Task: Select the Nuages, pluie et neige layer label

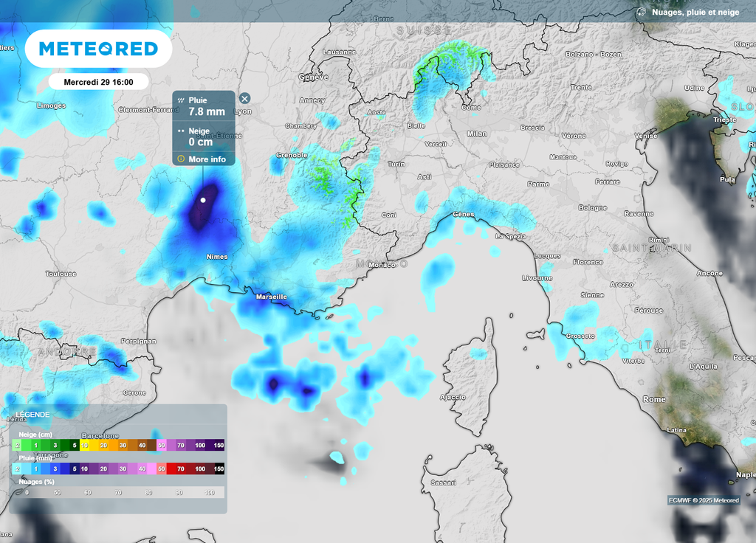Action: pyautogui.click(x=698, y=12)
